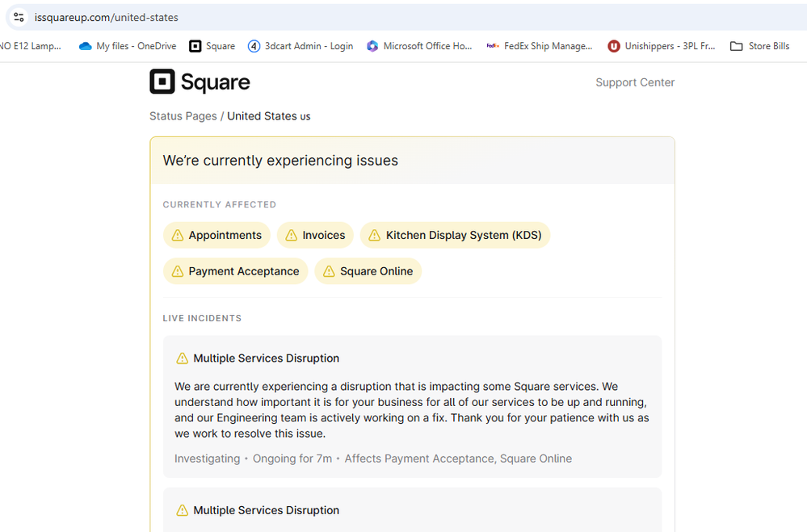
Task: Click the address bar URL field
Action: coord(404,17)
